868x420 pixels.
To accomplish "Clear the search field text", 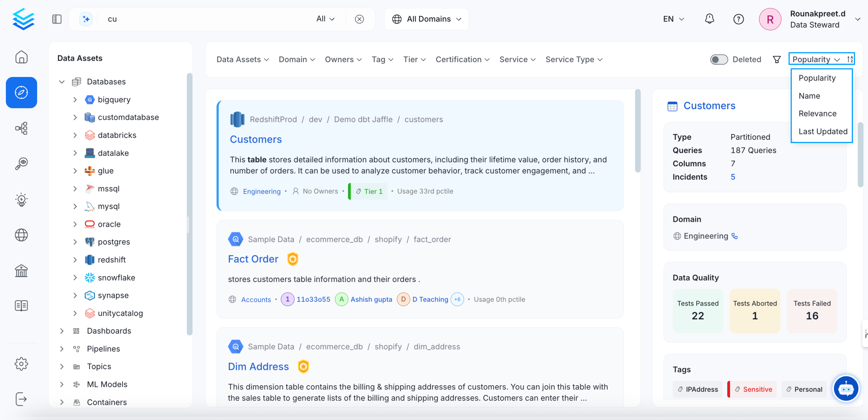I will (x=359, y=19).
